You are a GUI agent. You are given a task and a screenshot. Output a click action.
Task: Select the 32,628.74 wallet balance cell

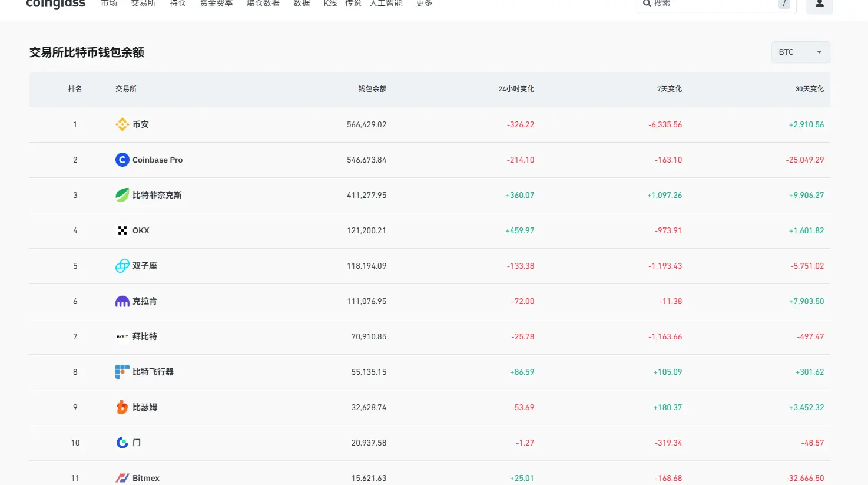click(369, 407)
